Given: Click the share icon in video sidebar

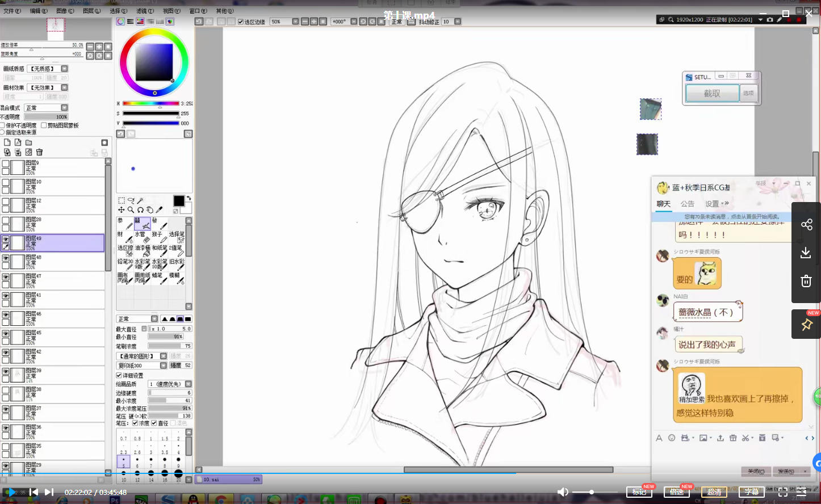Looking at the screenshot, I should pyautogui.click(x=806, y=224).
